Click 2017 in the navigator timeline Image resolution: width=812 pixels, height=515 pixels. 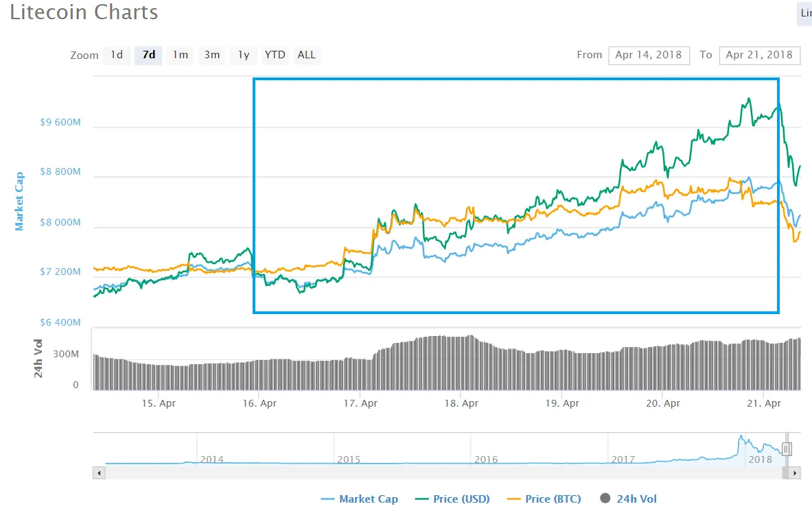click(623, 459)
